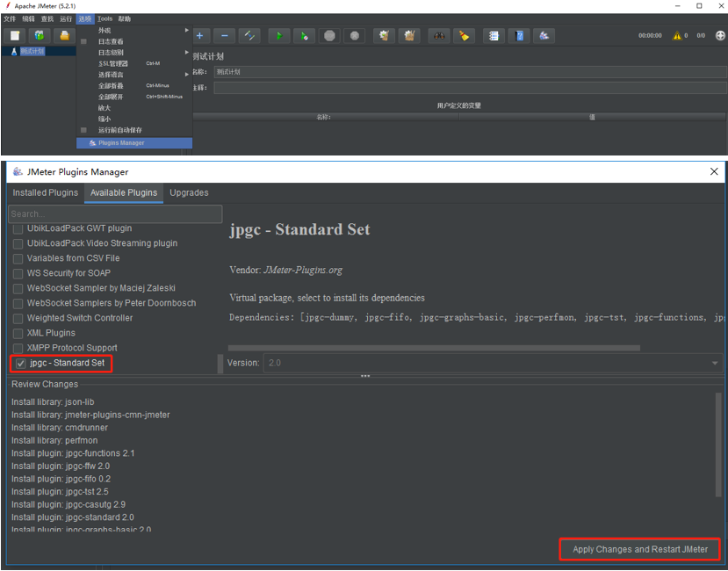This screenshot has height=571, width=728.
Task: Choose 全部展开 menu item
Action: [134, 97]
